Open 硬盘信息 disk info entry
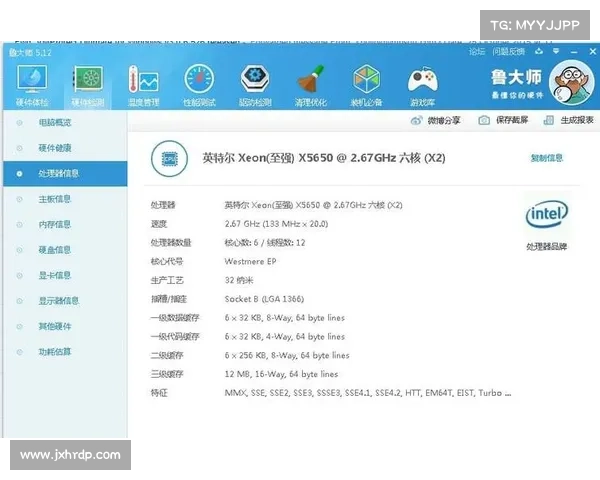 [54, 249]
